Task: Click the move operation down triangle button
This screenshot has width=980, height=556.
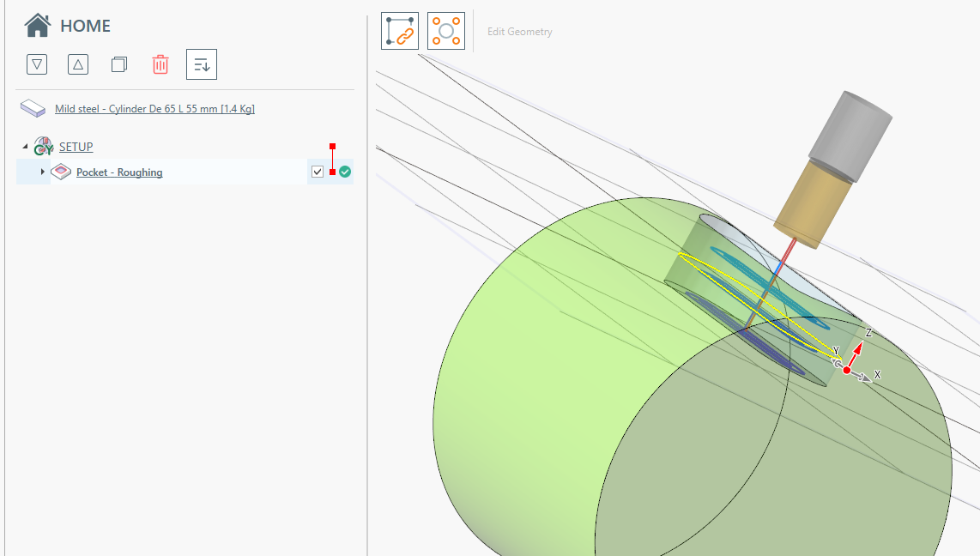Action: click(37, 64)
